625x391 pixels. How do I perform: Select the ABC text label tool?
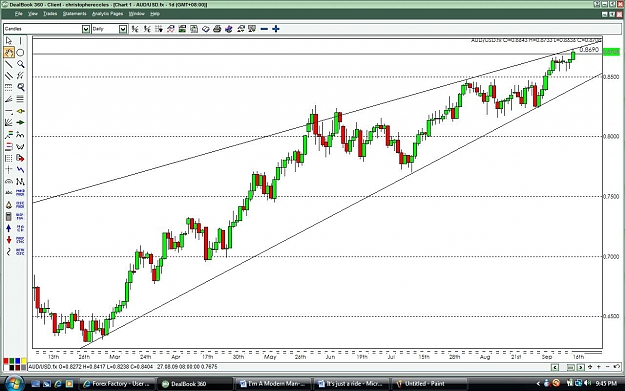[x=9, y=193]
